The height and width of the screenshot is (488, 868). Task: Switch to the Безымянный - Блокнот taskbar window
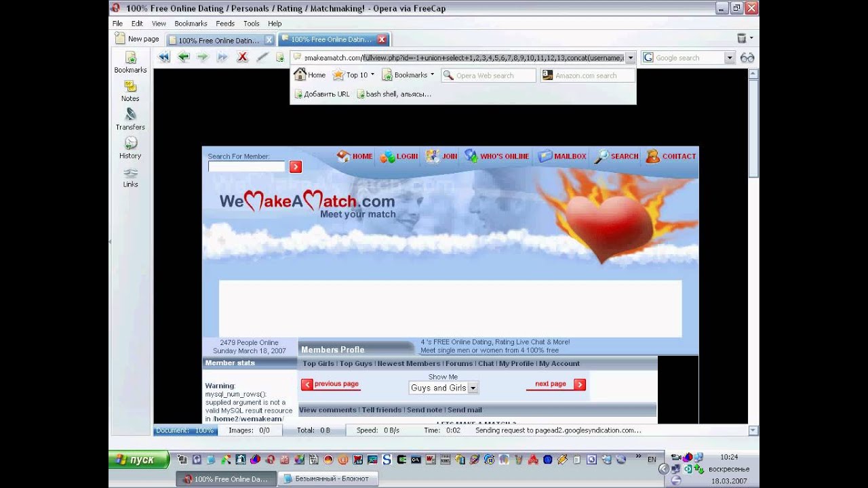(x=328, y=479)
